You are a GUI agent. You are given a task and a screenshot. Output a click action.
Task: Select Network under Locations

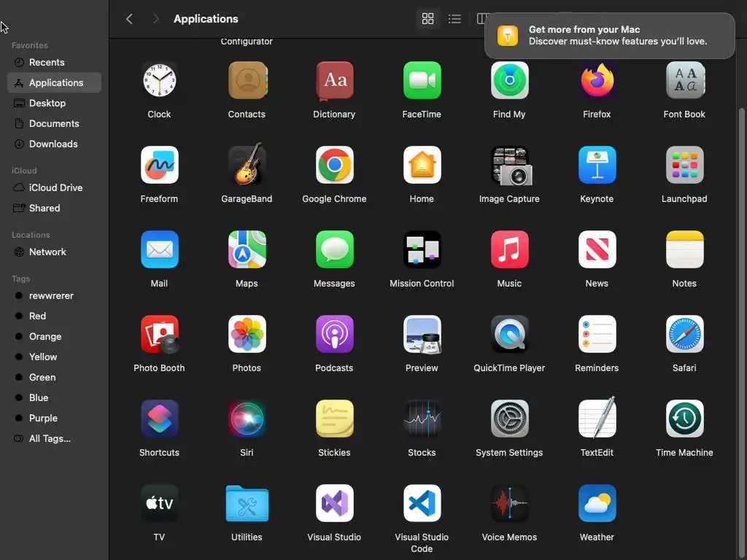click(x=54, y=252)
